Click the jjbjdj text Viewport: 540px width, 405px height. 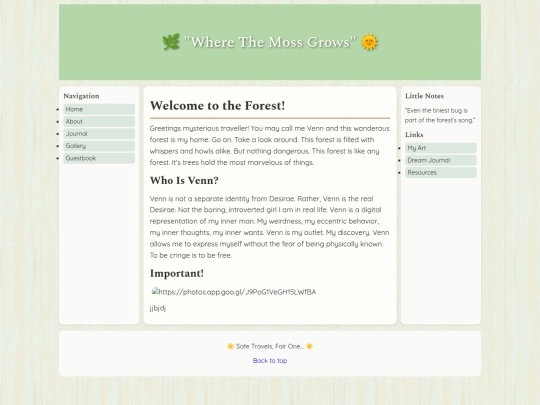click(158, 308)
